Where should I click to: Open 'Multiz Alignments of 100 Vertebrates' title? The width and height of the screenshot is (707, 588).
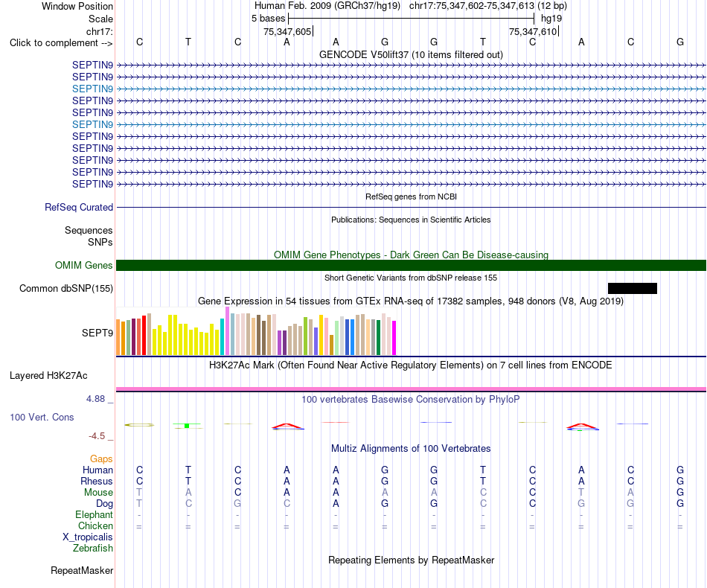click(411, 449)
